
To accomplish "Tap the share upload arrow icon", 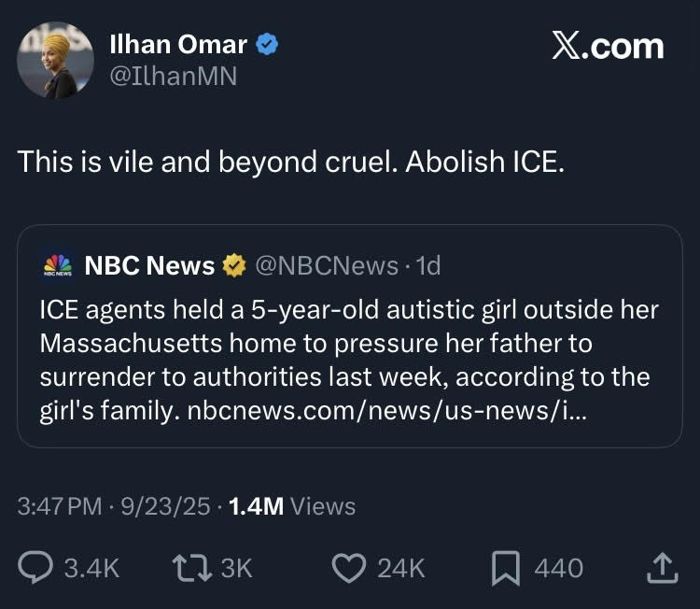I will coord(661,567).
